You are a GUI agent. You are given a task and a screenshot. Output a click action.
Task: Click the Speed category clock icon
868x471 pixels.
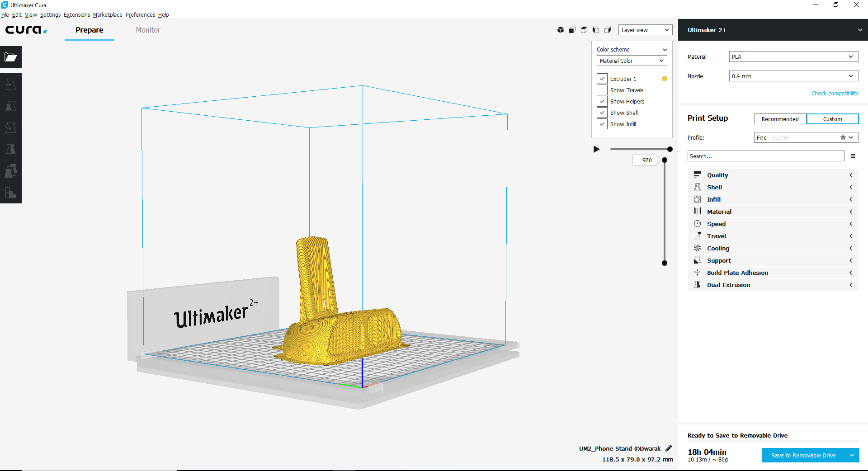(698, 224)
